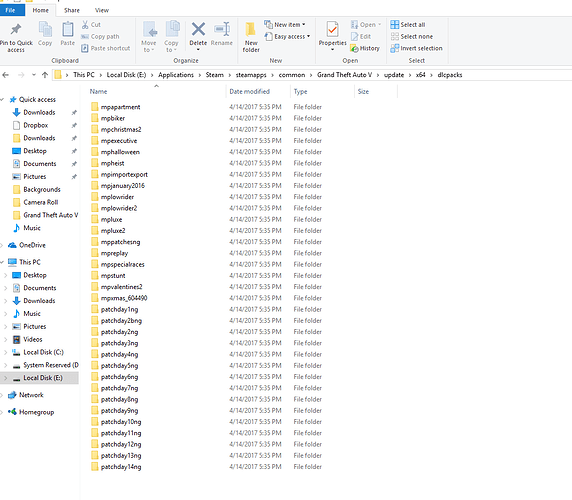This screenshot has height=500, width=572.
Task: Expand Local Disk (E:) tree node
Action: click(x=5, y=378)
